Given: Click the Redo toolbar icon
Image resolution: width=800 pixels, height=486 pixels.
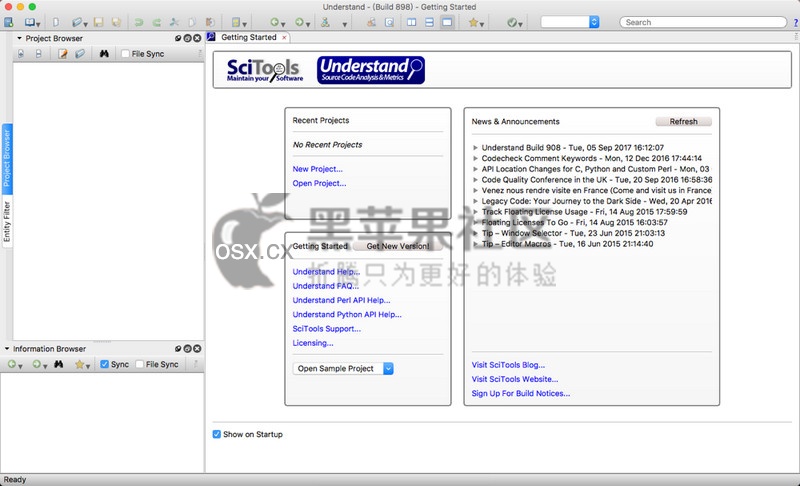Looking at the screenshot, I should 157,22.
